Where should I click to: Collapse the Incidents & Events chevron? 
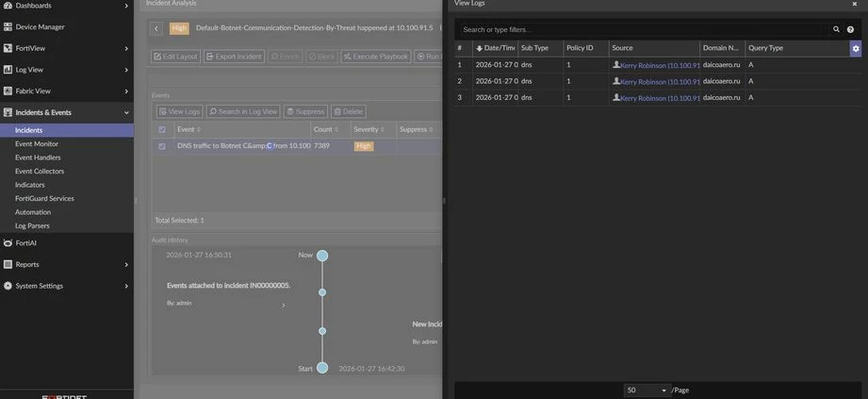[126, 112]
